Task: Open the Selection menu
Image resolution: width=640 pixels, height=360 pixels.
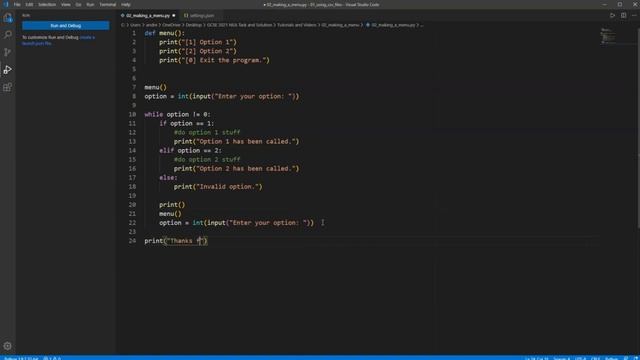Action: tap(47, 4)
